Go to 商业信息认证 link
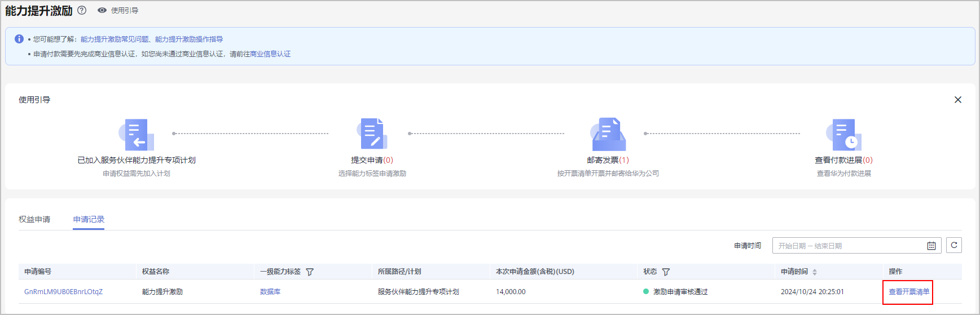980x315 pixels. coord(270,54)
